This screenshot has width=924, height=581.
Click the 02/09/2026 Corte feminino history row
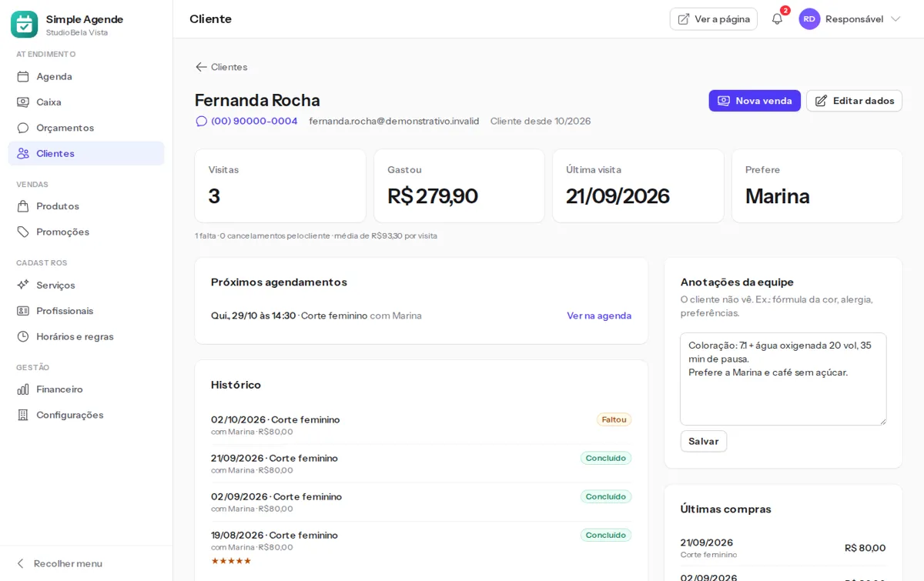[x=421, y=502]
